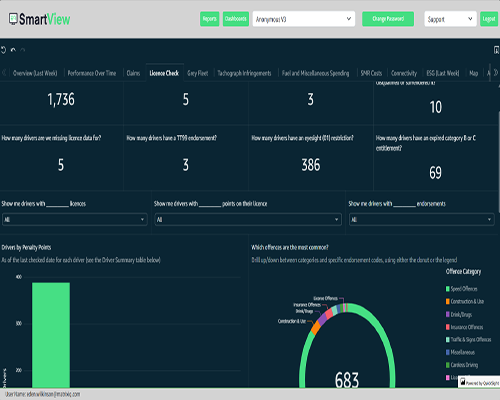This screenshot has width=500, height=400.
Task: Open the Tachograph Infringements tab
Action: tap(244, 73)
